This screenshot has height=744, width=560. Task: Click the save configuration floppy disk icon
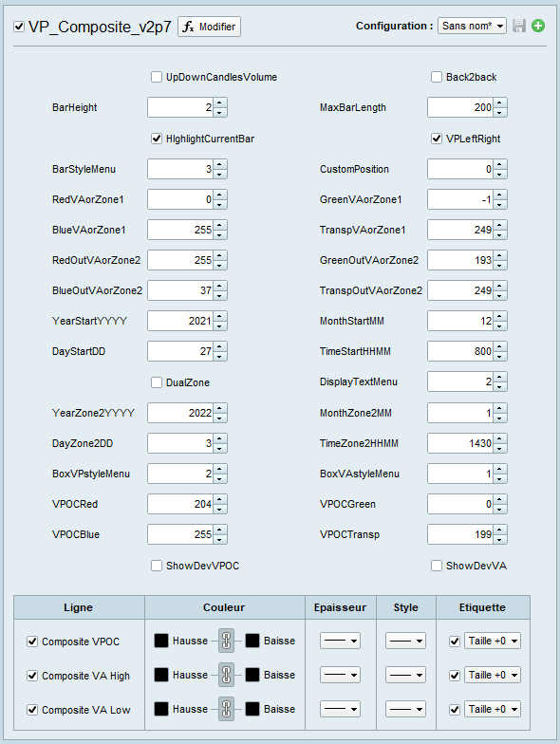pyautogui.click(x=519, y=26)
